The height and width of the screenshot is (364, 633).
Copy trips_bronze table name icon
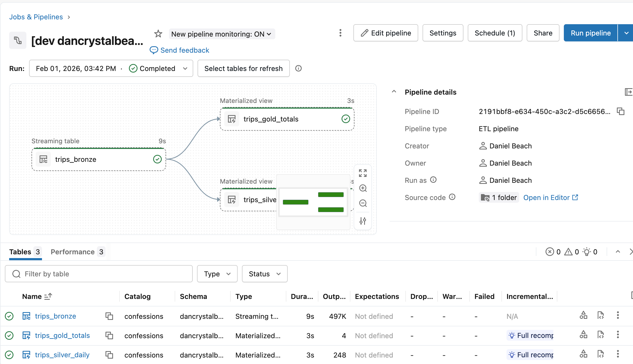point(109,316)
